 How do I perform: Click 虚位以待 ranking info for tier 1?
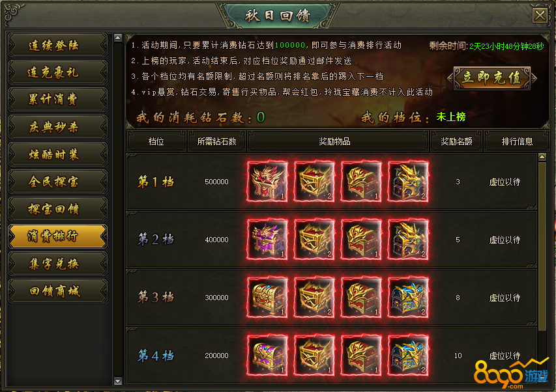pyautogui.click(x=505, y=182)
